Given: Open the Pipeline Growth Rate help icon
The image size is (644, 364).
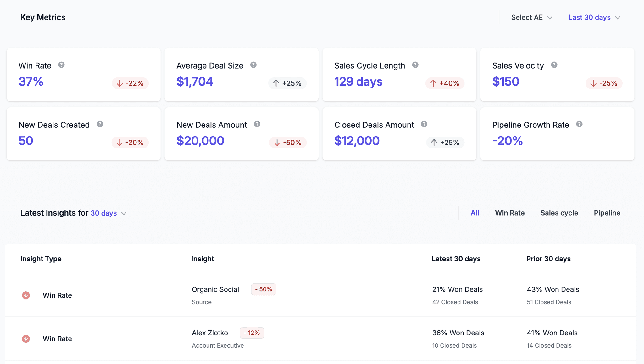Looking at the screenshot, I should point(580,124).
